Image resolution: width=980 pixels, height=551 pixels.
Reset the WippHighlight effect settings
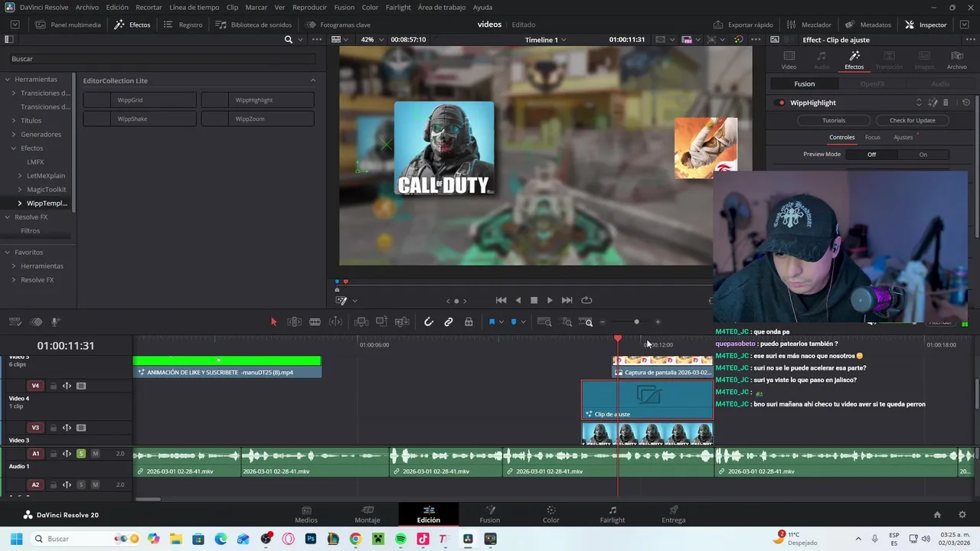966,103
